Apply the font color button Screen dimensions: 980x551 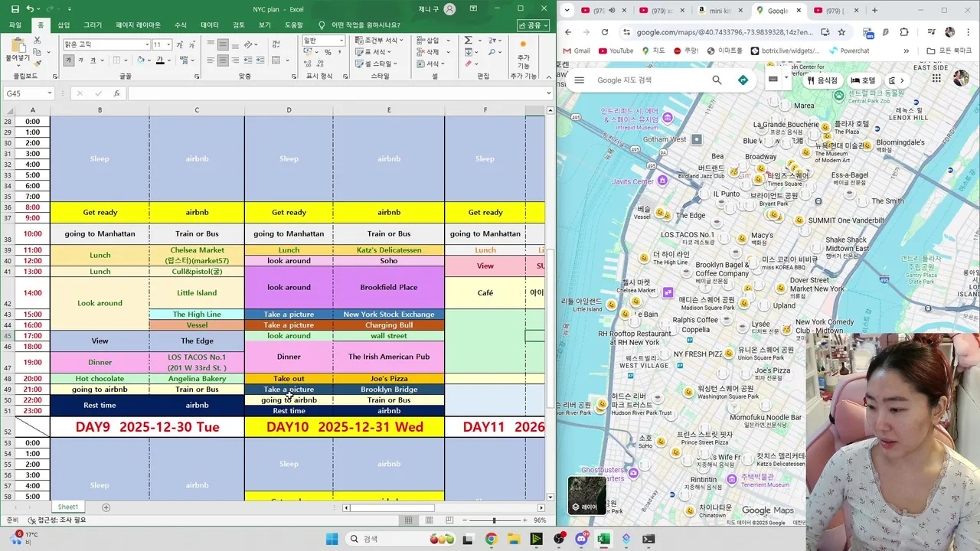pyautogui.click(x=159, y=60)
